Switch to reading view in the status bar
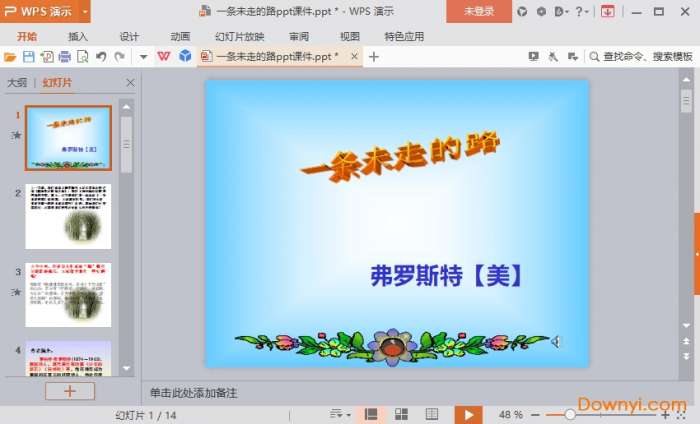Image resolution: width=700 pixels, height=424 pixels. coord(432,415)
